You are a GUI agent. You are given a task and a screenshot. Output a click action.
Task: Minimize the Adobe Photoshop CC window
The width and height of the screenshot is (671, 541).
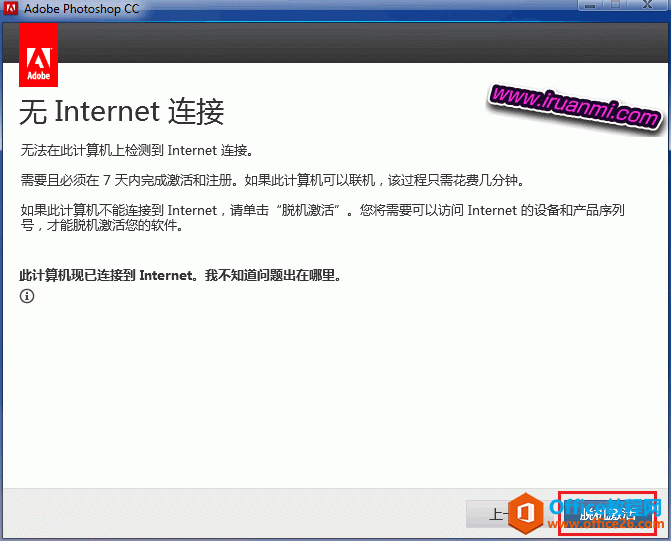[x=591, y=5]
